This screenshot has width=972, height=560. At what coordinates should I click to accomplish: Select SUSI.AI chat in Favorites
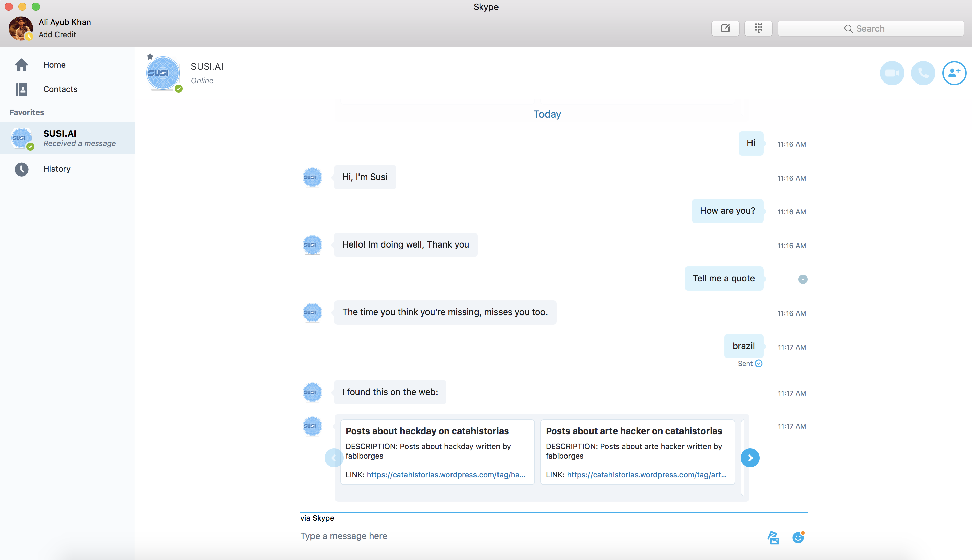(x=67, y=138)
